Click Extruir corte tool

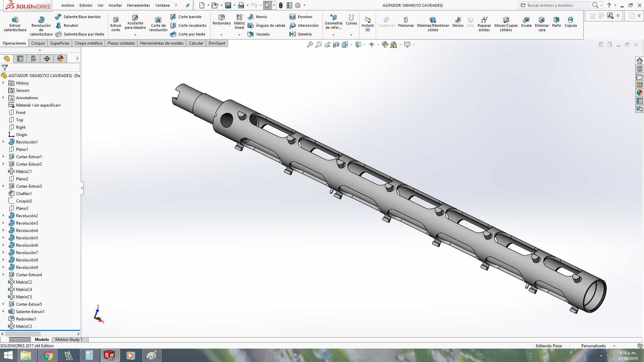pos(116,24)
